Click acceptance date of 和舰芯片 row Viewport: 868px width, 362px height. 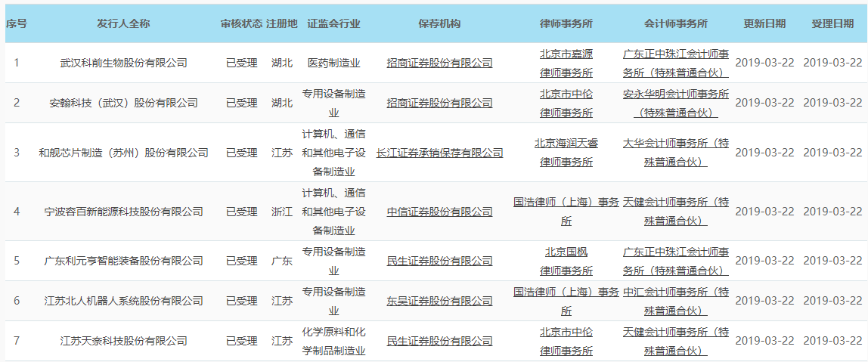832,153
